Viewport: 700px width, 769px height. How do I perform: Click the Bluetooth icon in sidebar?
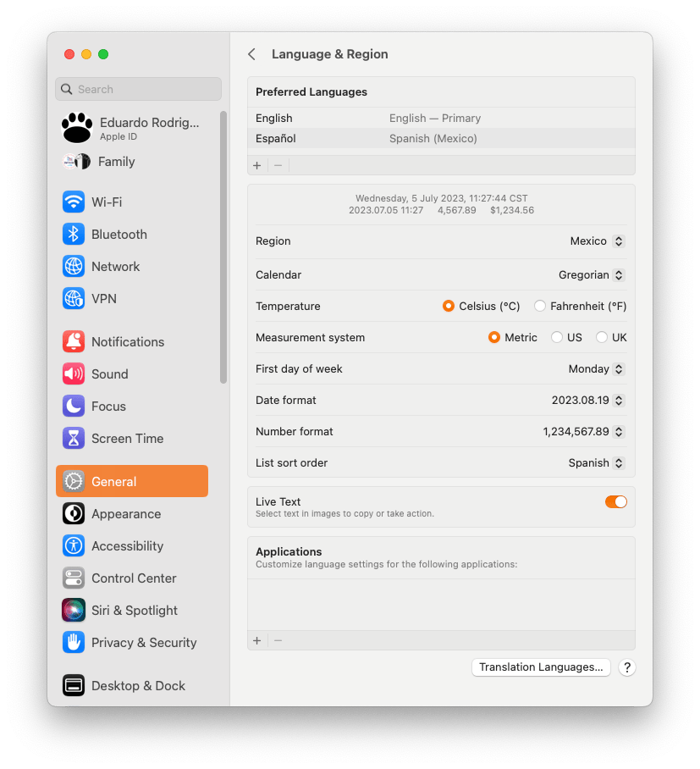click(x=74, y=235)
